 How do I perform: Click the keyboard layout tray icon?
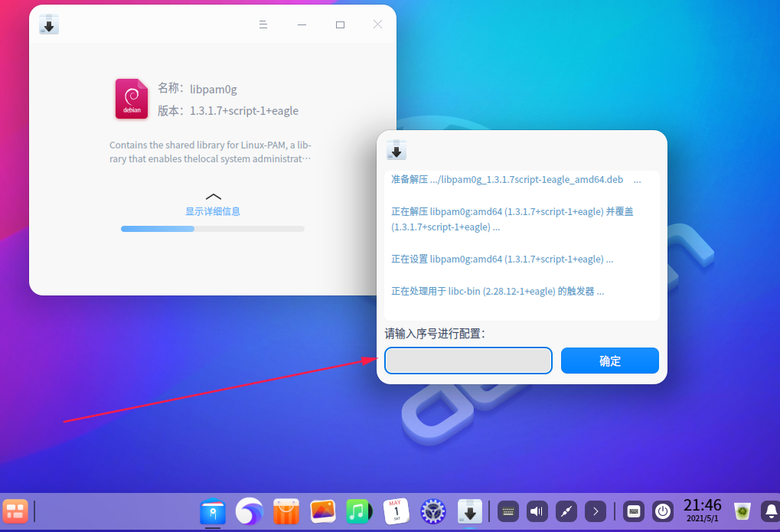pyautogui.click(x=634, y=511)
